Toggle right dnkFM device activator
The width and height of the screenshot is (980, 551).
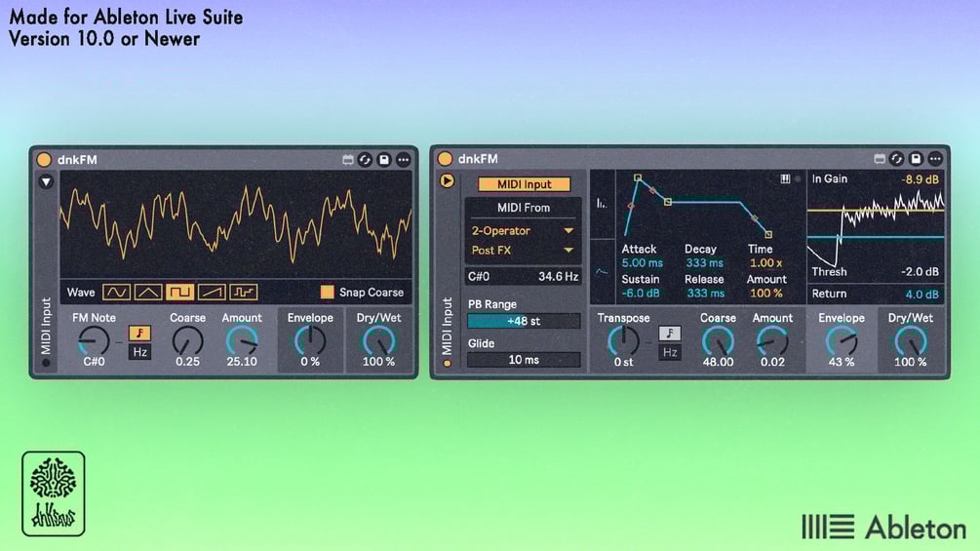[x=445, y=159]
